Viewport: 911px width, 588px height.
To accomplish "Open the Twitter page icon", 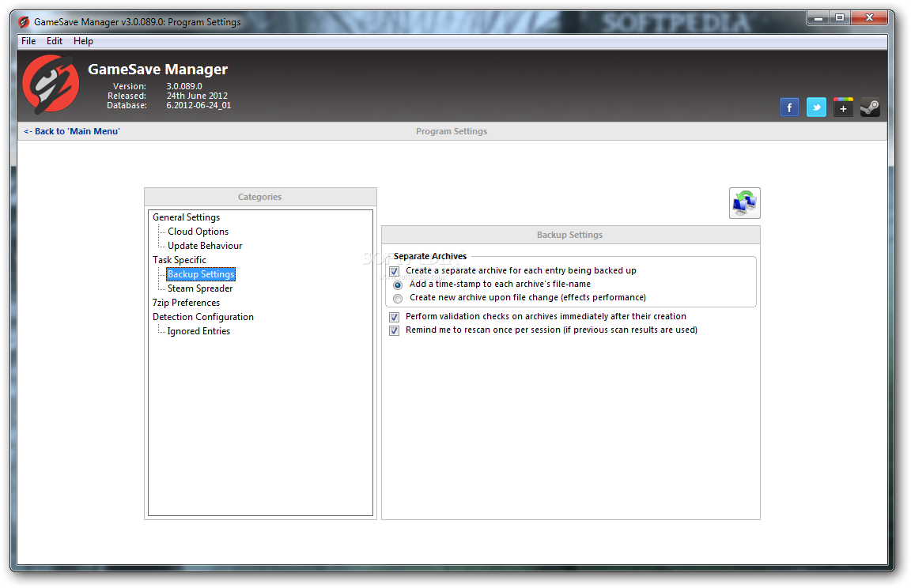I will pos(816,107).
